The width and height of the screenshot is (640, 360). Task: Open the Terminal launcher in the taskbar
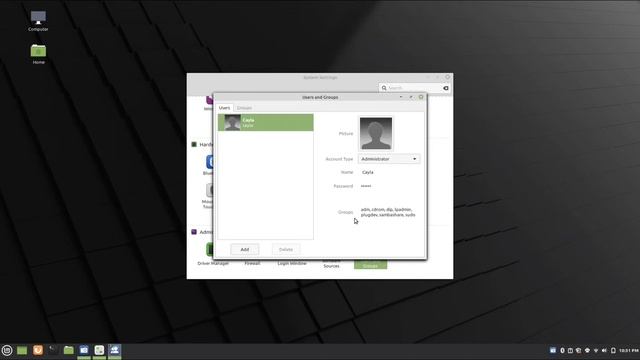point(53,350)
